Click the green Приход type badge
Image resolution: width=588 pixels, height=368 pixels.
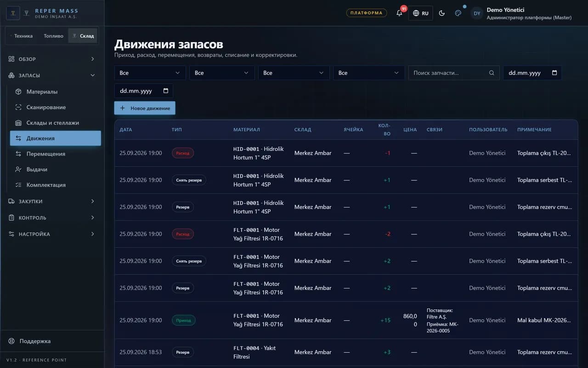coord(184,320)
